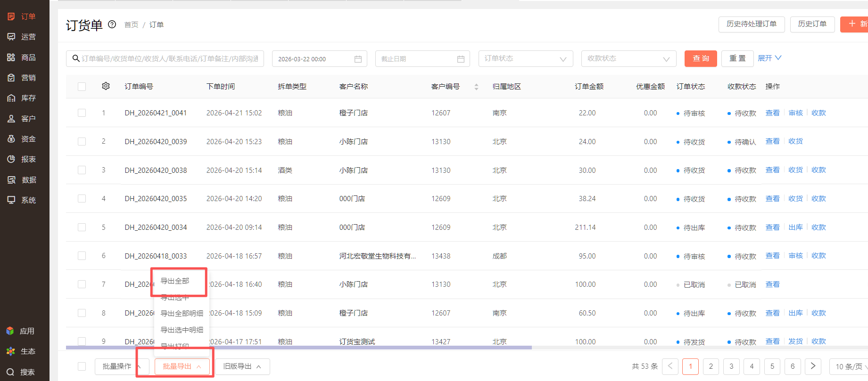Screen dimensions: 868x381
Task: Open the 商品 section in the sidebar
Action: coord(22,57)
